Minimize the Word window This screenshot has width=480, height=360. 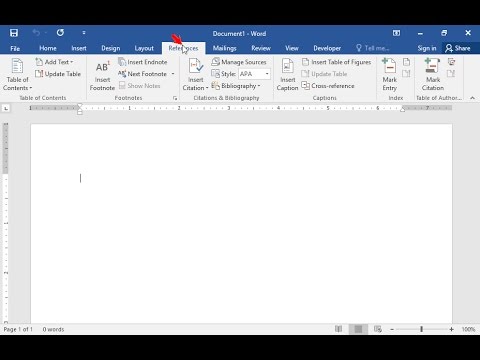(420, 33)
